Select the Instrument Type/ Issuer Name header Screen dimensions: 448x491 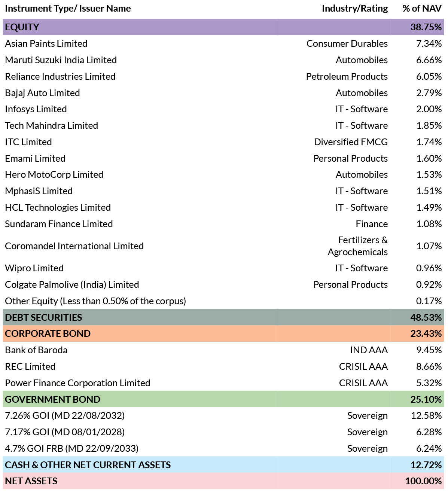(68, 9)
